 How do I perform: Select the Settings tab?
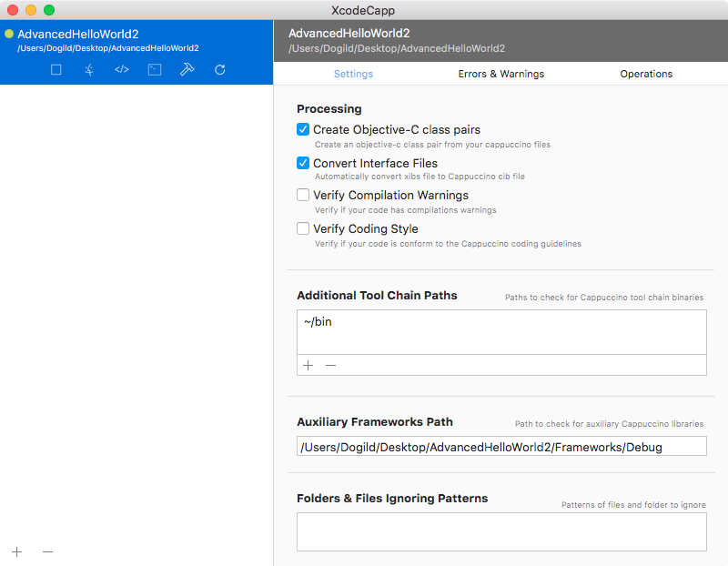coord(353,74)
